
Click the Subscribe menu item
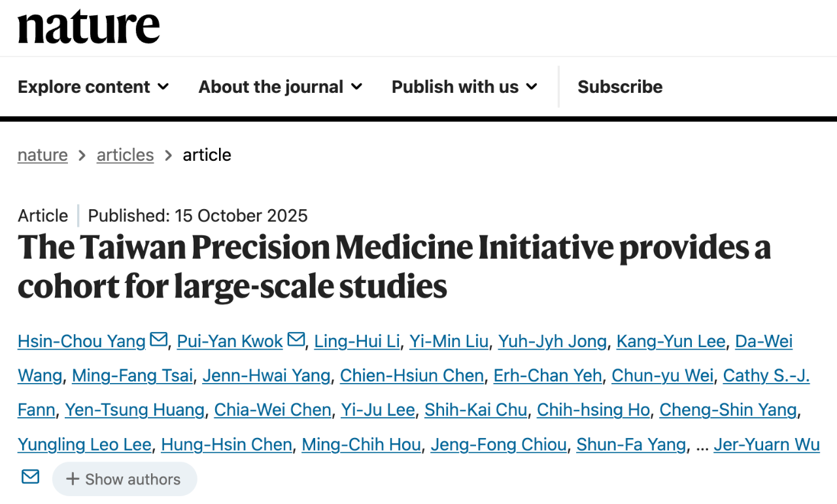click(x=620, y=87)
